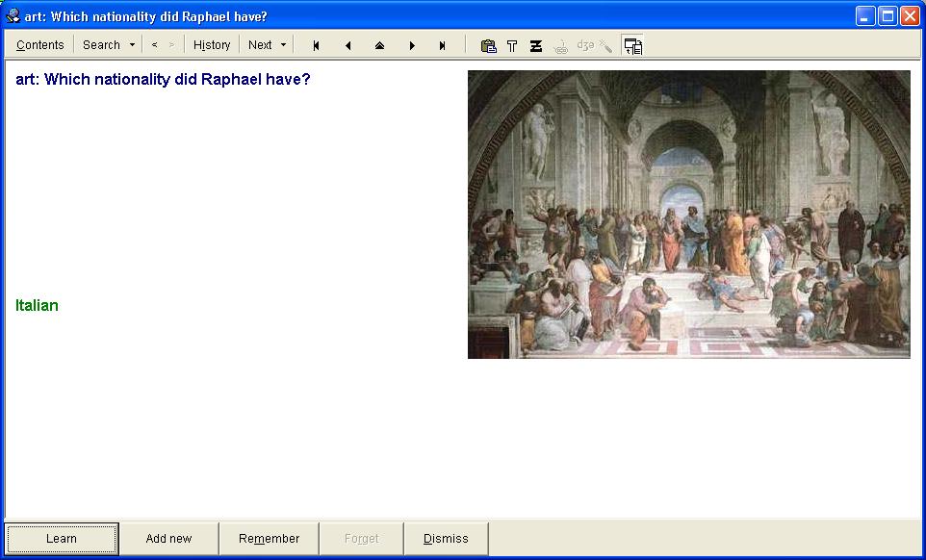
Task: Click the text 'T' font icon
Action: point(512,45)
